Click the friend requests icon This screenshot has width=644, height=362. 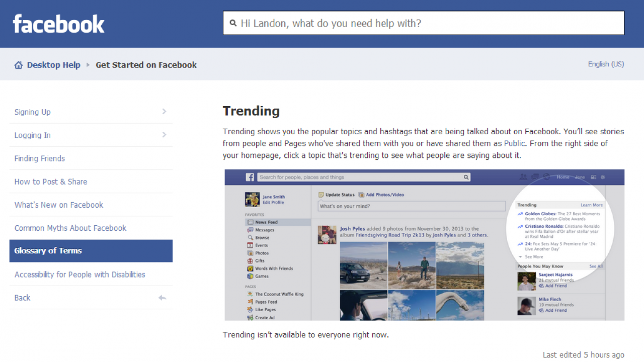[523, 177]
